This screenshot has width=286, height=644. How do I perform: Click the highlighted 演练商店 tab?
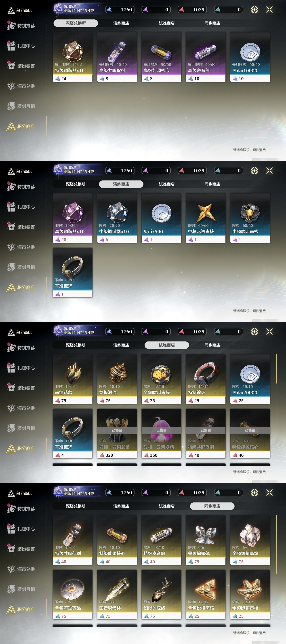[x=121, y=184]
